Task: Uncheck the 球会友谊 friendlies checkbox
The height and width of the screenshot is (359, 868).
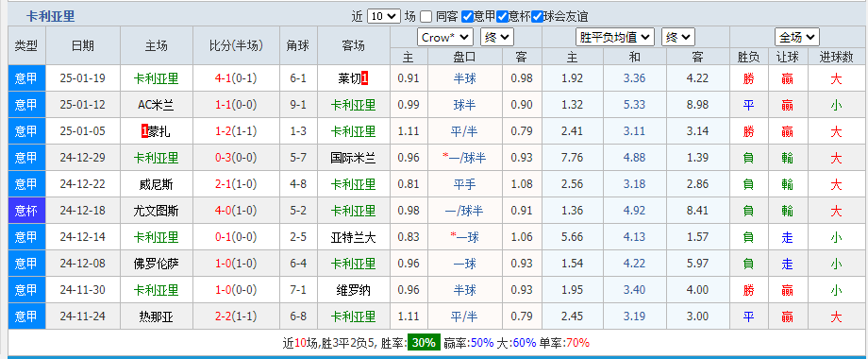Action: (x=537, y=17)
